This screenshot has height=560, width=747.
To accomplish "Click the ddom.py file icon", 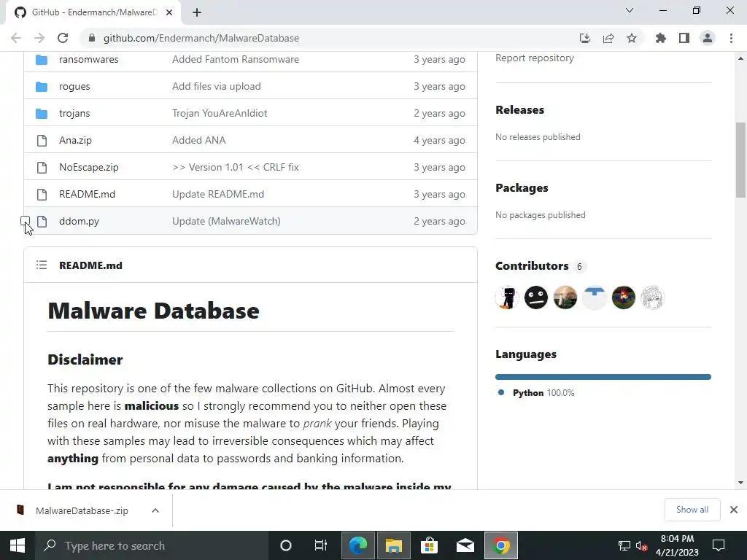I will pos(42,222).
